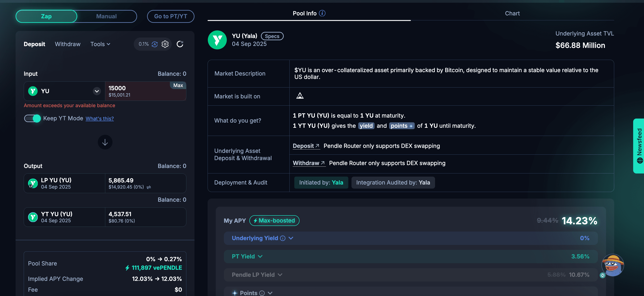This screenshot has width=644, height=296.
Task: Toggle auto slippage icon beside 0.1%
Action: pos(155,44)
